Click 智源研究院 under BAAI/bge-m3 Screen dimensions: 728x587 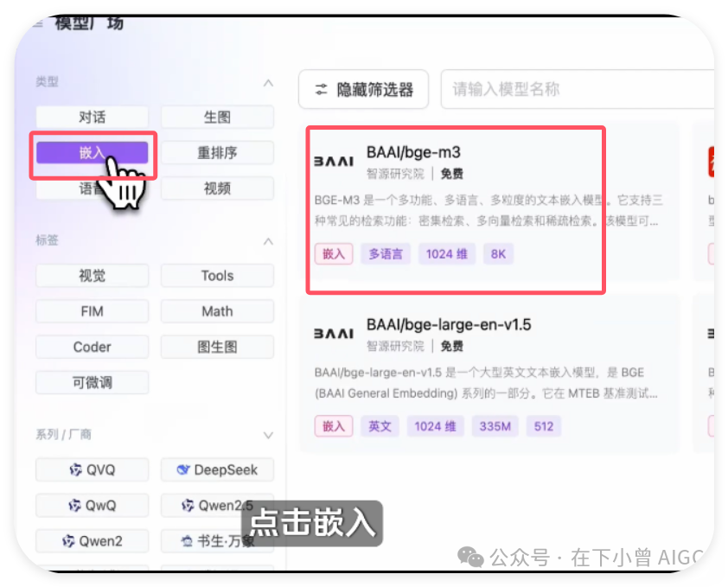point(395,174)
